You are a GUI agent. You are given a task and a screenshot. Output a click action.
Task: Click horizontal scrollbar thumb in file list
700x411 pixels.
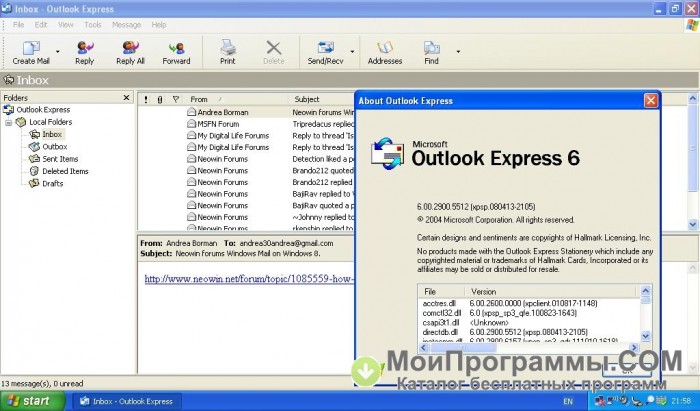[463, 347]
